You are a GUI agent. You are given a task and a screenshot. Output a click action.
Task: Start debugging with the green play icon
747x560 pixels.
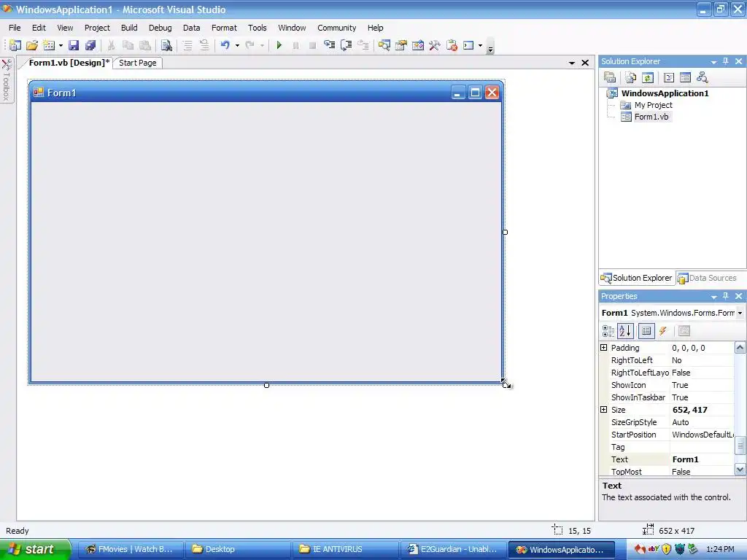point(279,45)
